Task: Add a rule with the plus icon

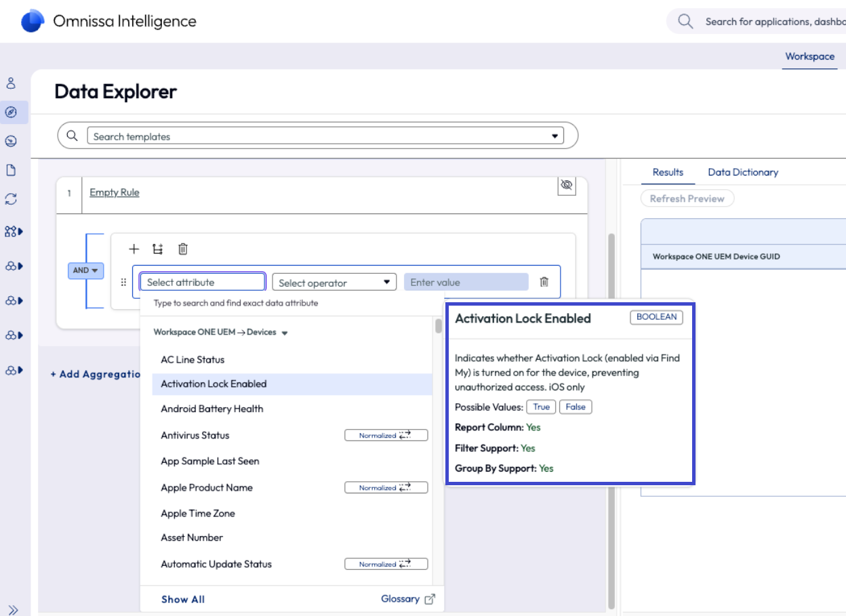Action: [x=134, y=249]
